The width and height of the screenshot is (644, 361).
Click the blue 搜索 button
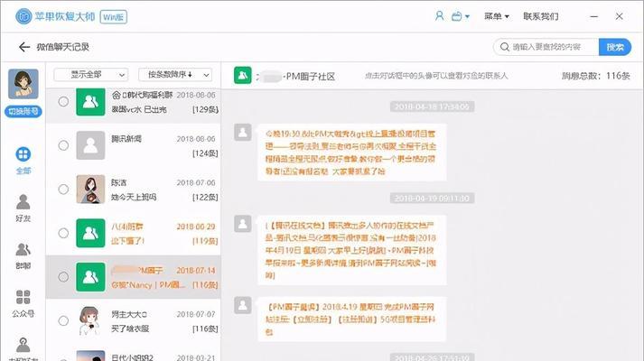[615, 47]
